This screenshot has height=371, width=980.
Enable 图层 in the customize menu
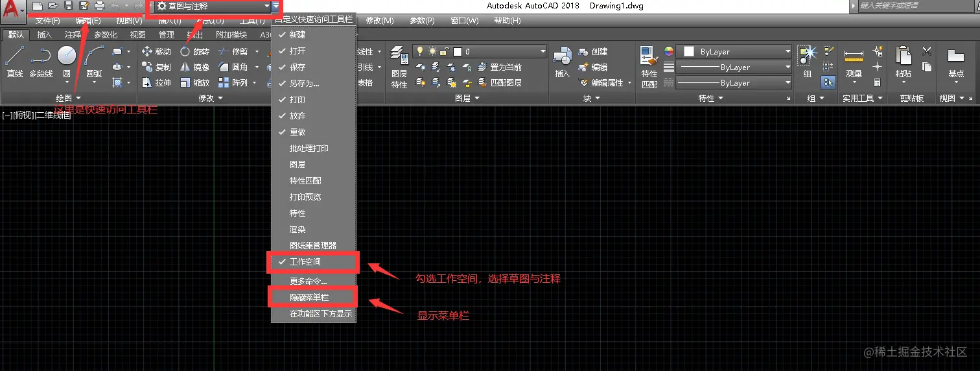(314, 165)
